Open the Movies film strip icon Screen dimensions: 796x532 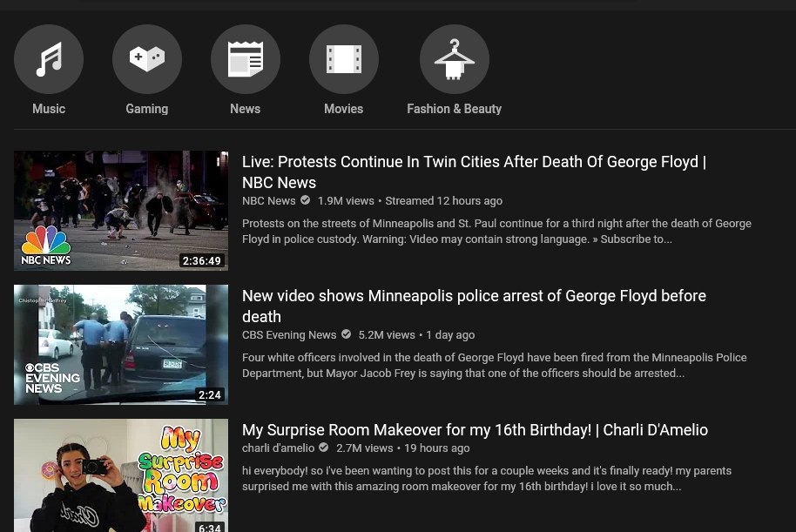click(344, 59)
